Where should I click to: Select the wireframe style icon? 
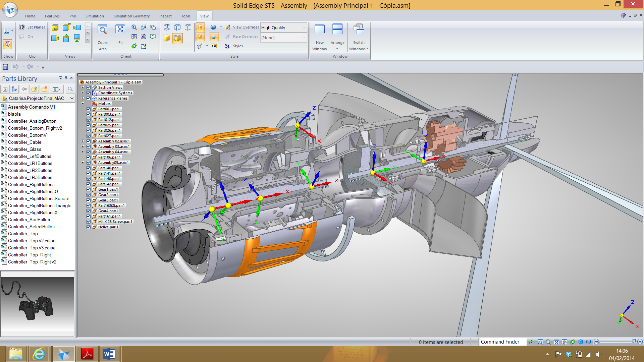167,27
